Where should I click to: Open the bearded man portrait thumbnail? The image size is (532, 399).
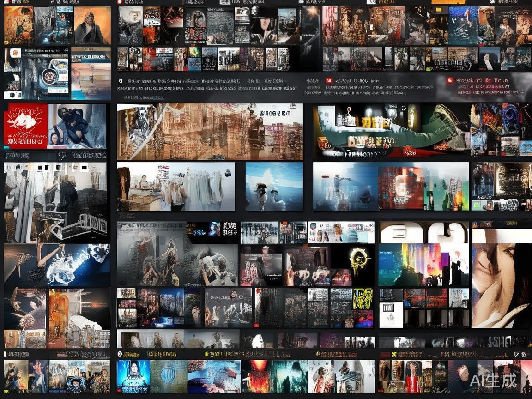tap(92, 25)
